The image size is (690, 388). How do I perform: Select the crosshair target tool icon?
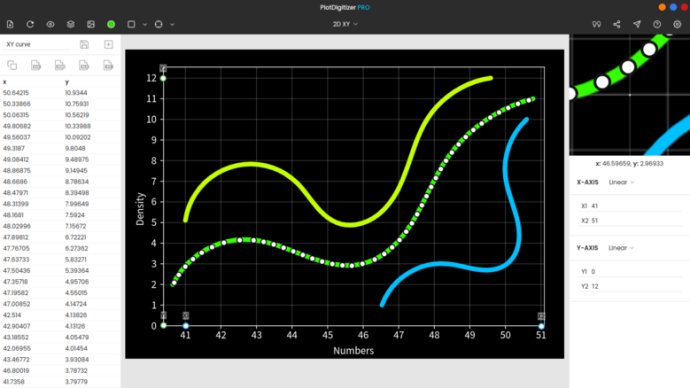159,24
